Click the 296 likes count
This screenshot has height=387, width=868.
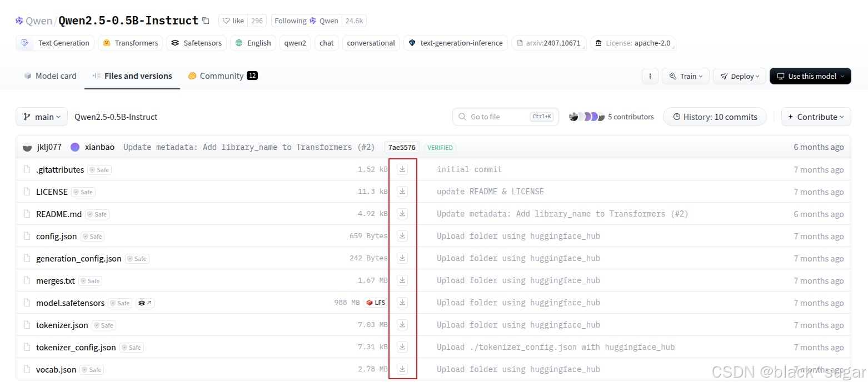coord(257,21)
